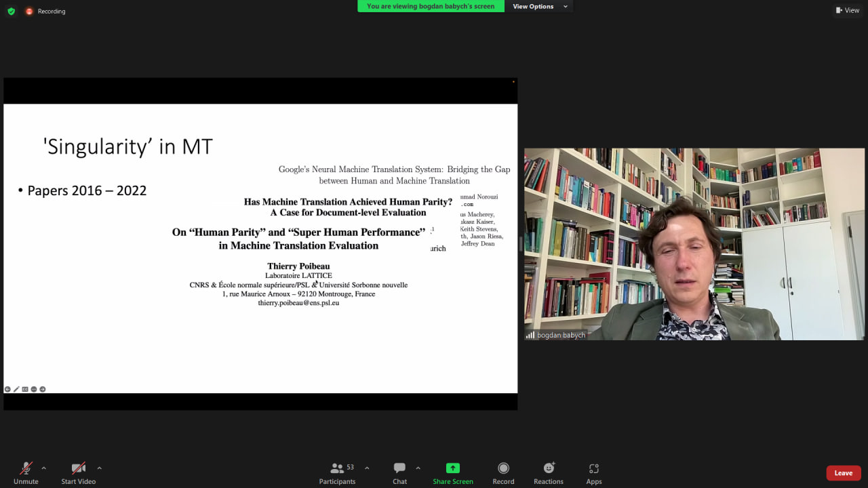Leave the meeting
This screenshot has width=868, height=488.
pos(843,473)
